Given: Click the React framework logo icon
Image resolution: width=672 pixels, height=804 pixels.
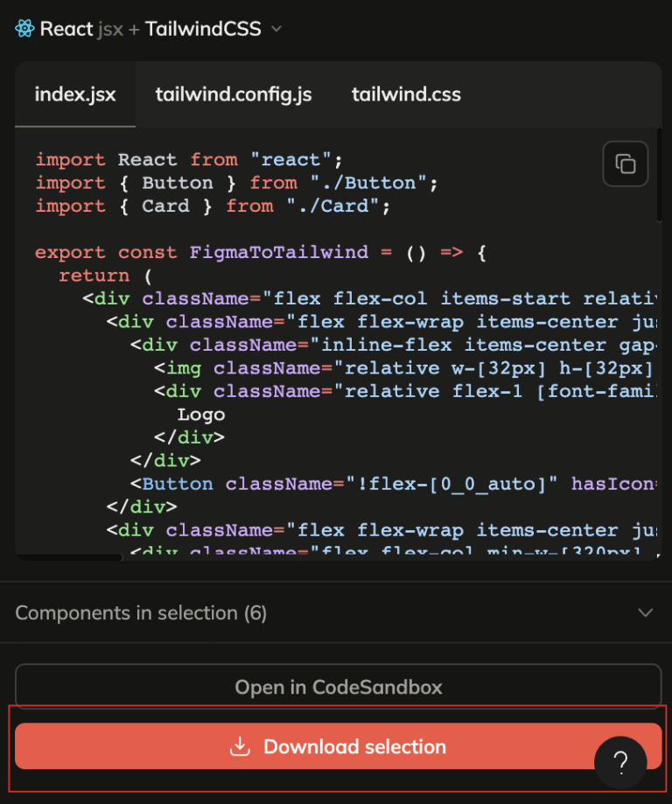Looking at the screenshot, I should coord(23,28).
